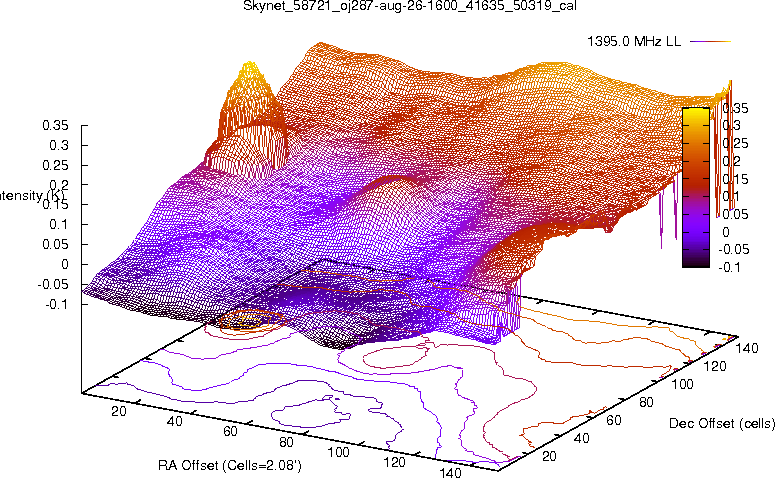
Task: Click tick 80 on the Dec Offset axis
Action: [646, 402]
